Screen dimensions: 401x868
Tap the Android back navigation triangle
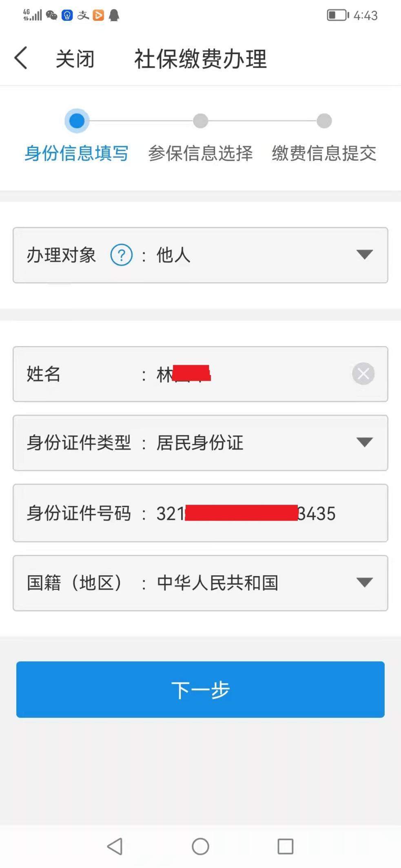pos(115,846)
